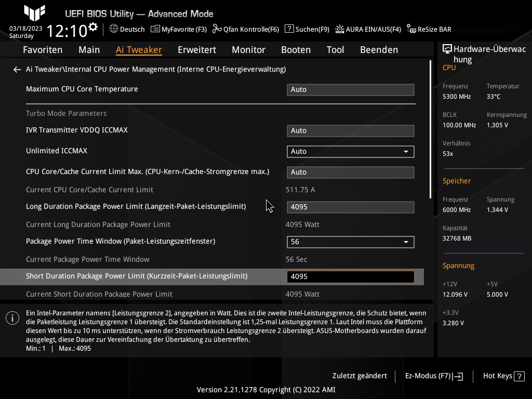532x399 pixels.
Task: Click the Current Long Duration Package Power Limit label
Action: point(98,224)
